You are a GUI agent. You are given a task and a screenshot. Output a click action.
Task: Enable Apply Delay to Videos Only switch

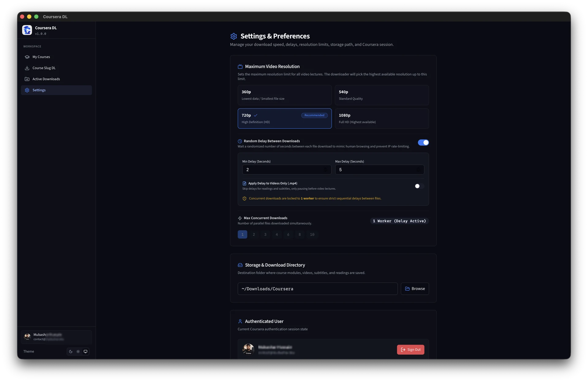pyautogui.click(x=419, y=186)
